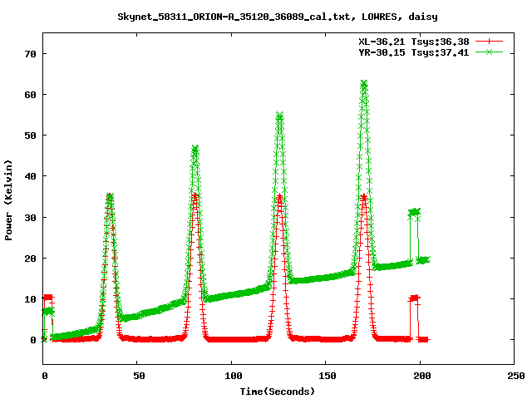Click y-axis tick label 60
532x399 pixels.
pos(30,95)
